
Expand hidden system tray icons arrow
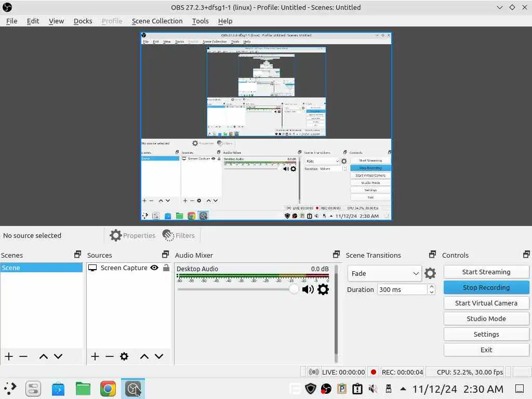(403, 389)
